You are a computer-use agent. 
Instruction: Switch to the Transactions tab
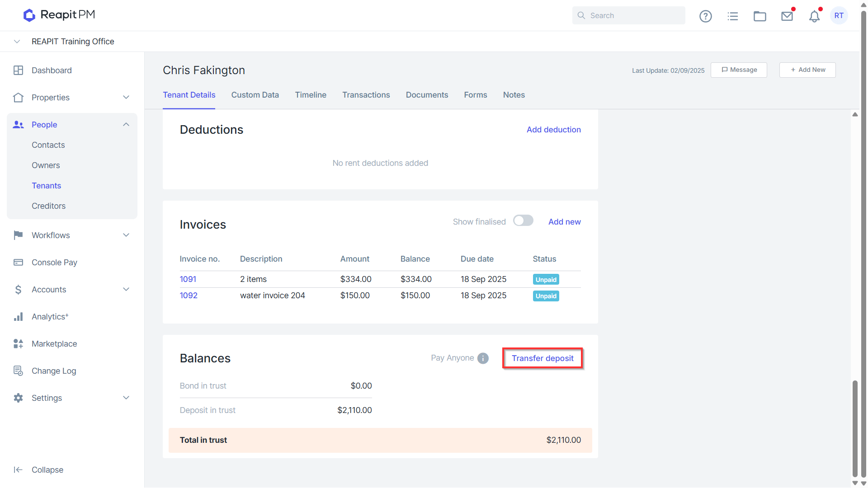pos(366,95)
